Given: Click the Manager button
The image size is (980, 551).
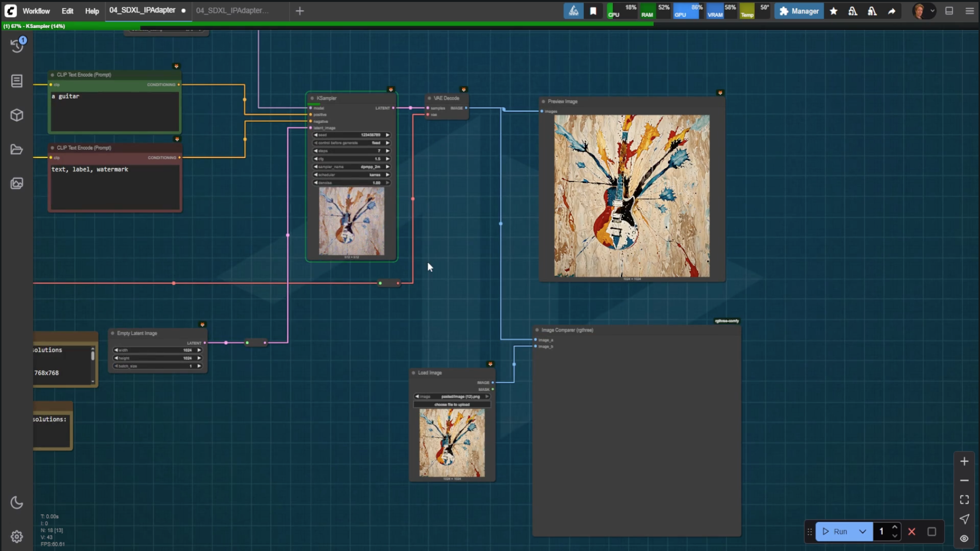Looking at the screenshot, I should point(799,11).
